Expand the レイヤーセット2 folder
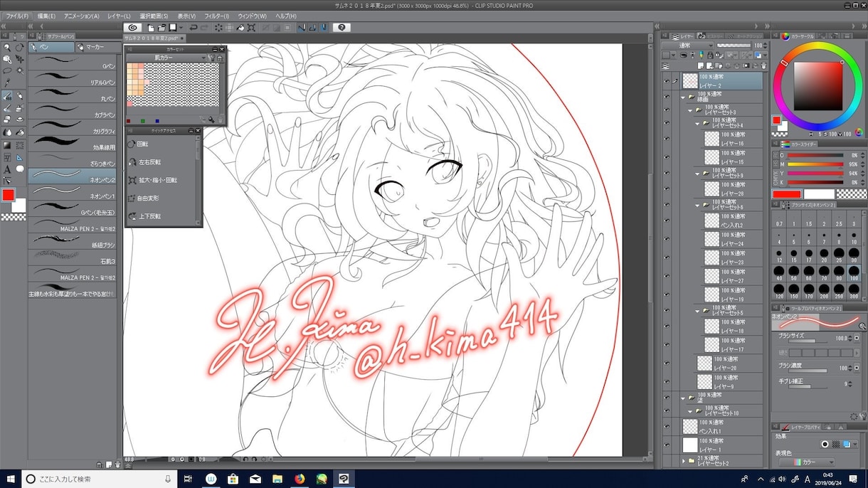This screenshot has width=868, height=488. coord(683,461)
